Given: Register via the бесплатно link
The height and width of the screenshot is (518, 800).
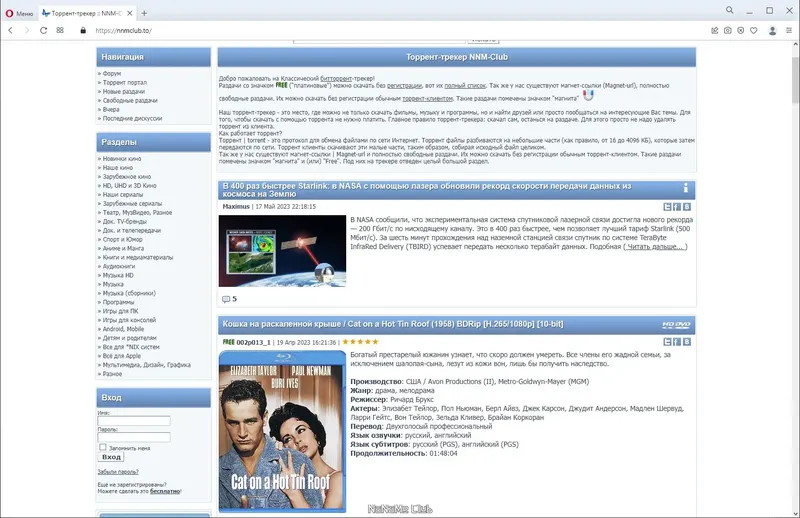Looking at the screenshot, I should pos(165,491).
